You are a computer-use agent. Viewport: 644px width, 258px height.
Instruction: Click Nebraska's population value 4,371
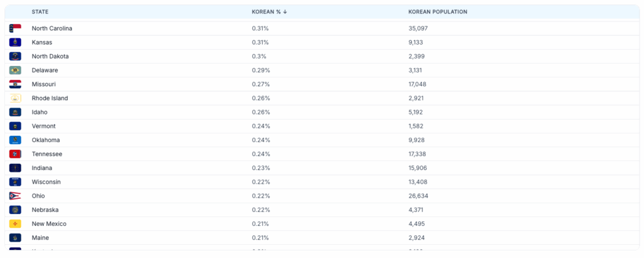pos(416,210)
